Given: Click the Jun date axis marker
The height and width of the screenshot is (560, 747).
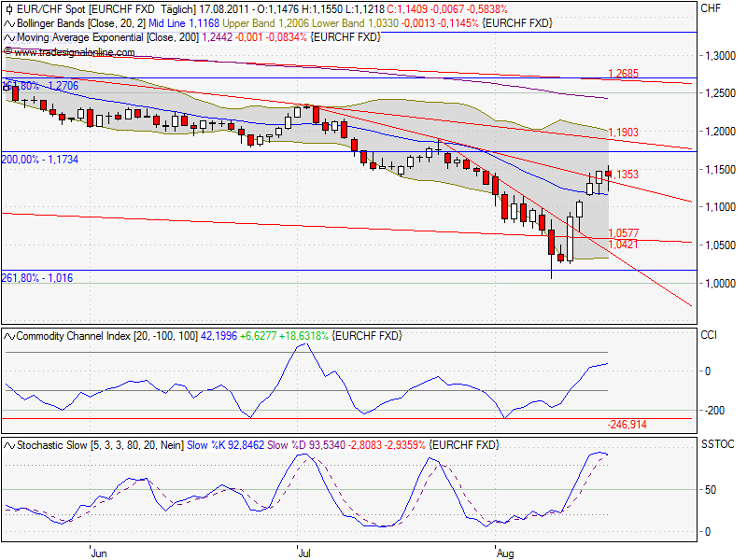Looking at the screenshot, I should coord(99,553).
